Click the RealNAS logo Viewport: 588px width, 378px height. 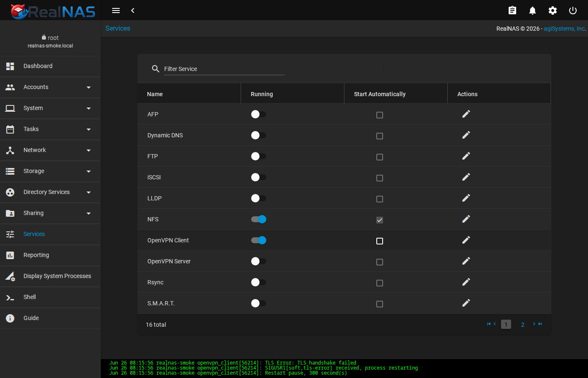(53, 11)
